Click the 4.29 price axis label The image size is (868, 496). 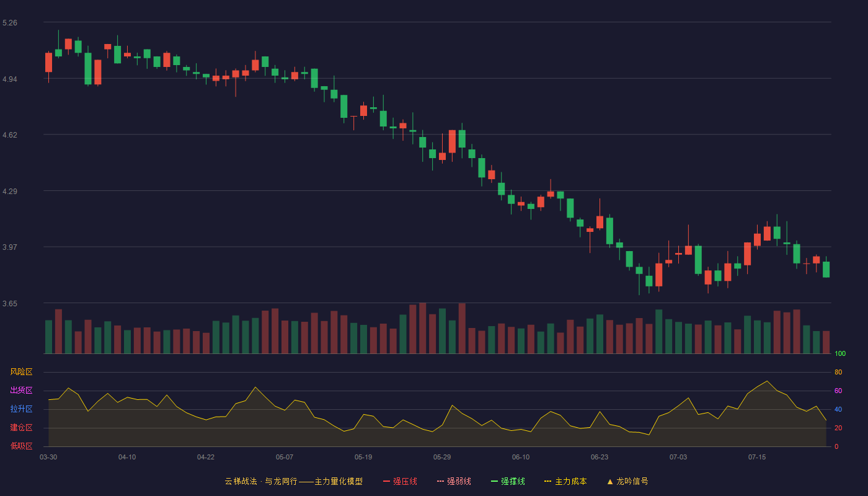[x=10, y=192]
